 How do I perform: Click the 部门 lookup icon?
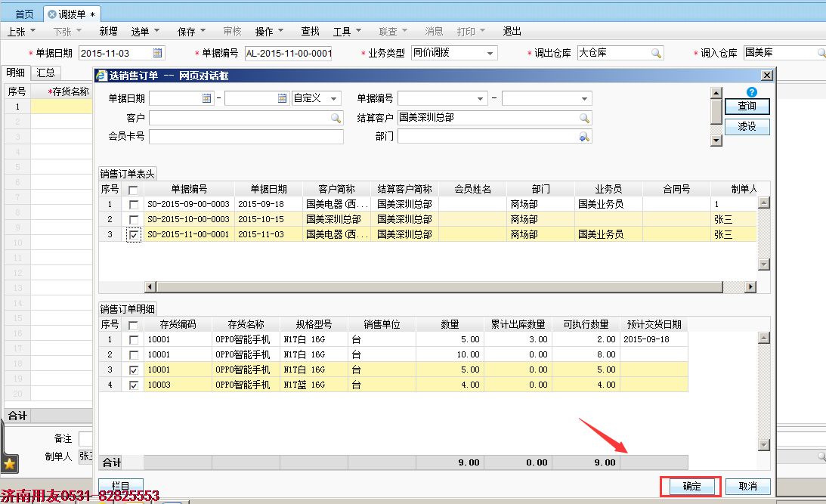coord(584,137)
